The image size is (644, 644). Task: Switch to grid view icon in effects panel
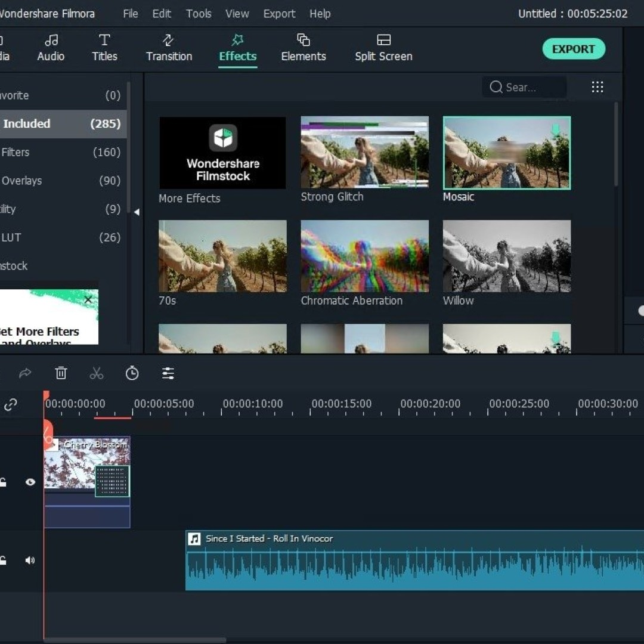[x=597, y=87]
